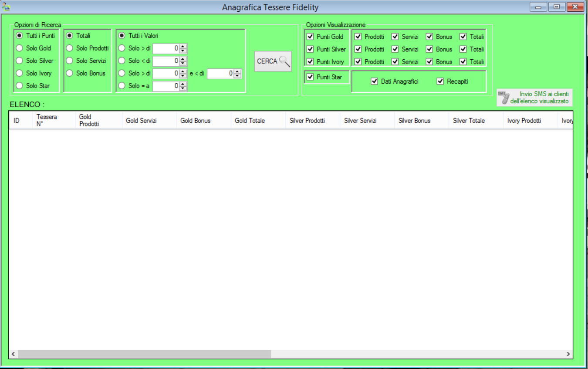Viewport: 588px width, 369px height.
Task: Toggle Bonus checkbox in the Punti Ivory row
Action: pos(429,61)
